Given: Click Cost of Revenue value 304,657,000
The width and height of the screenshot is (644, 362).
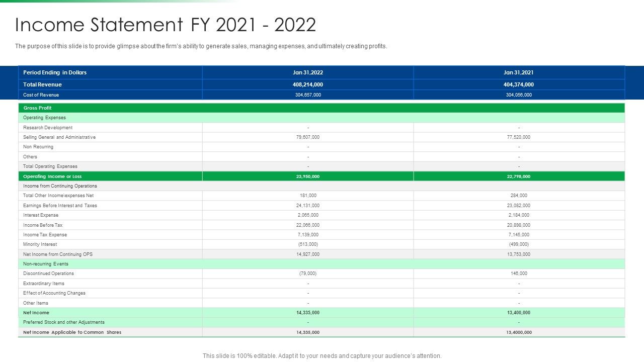Looking at the screenshot, I should click(308, 95).
